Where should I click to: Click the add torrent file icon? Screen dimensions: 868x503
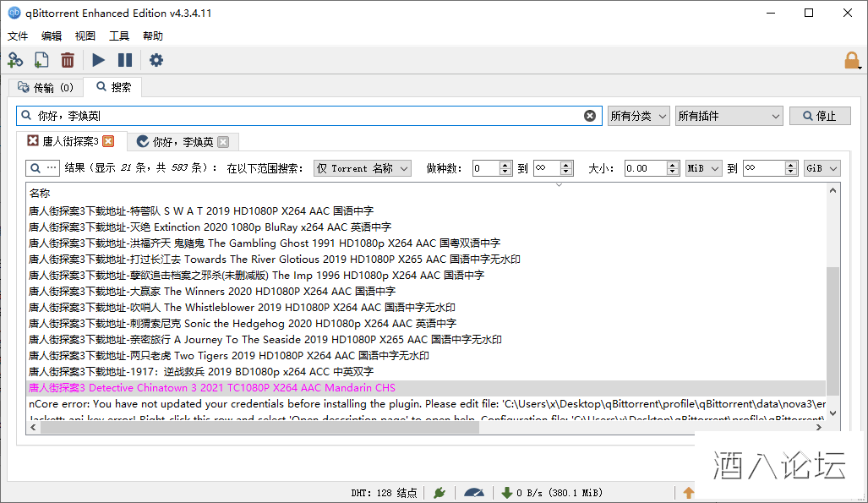coord(41,60)
